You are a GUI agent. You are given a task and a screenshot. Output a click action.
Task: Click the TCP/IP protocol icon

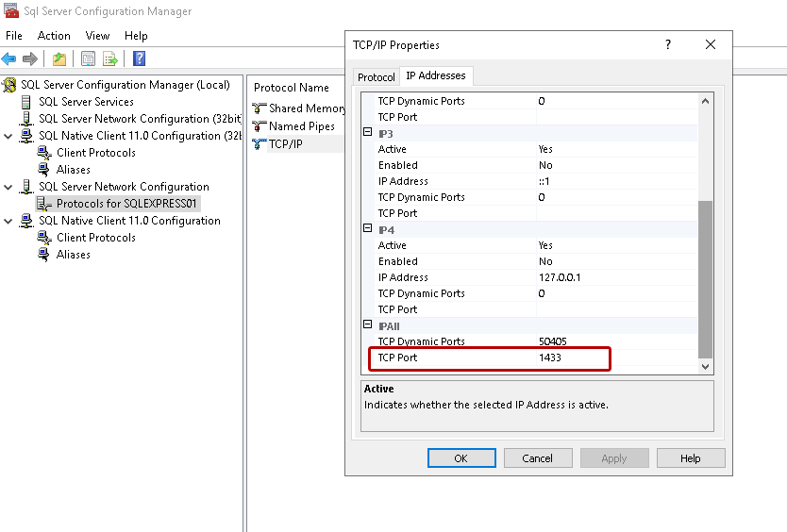[259, 144]
